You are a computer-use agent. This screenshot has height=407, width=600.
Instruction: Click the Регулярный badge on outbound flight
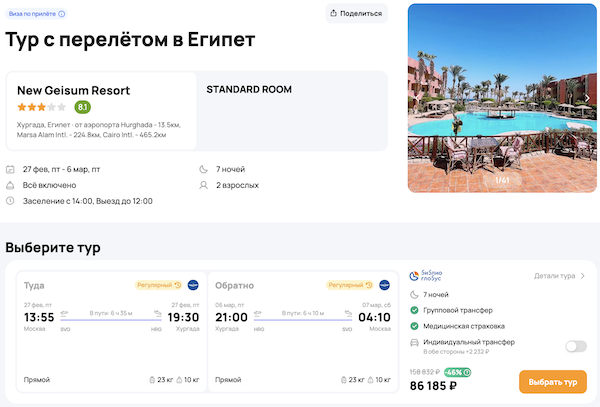(158, 285)
